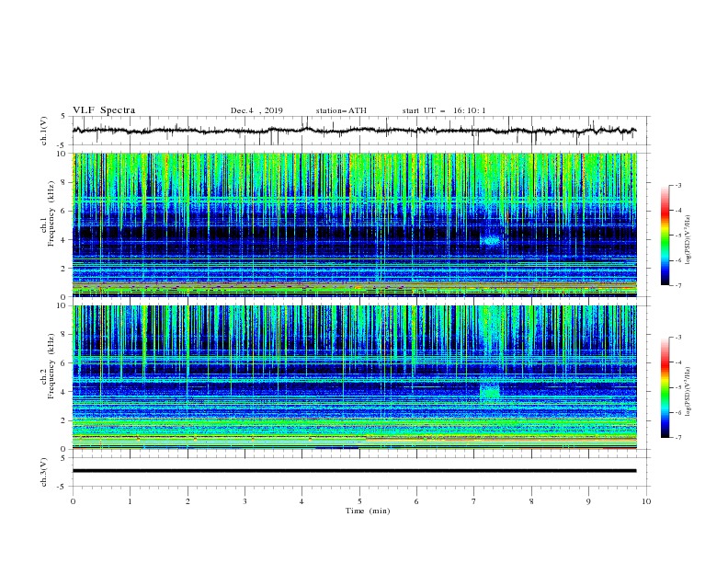Click the time axis tick label "7"
The image size is (728, 563).
pos(474,501)
